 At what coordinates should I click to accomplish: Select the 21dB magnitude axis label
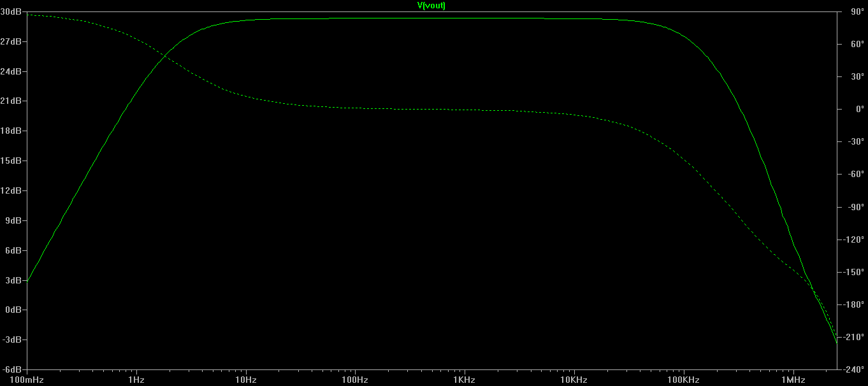tap(11, 101)
